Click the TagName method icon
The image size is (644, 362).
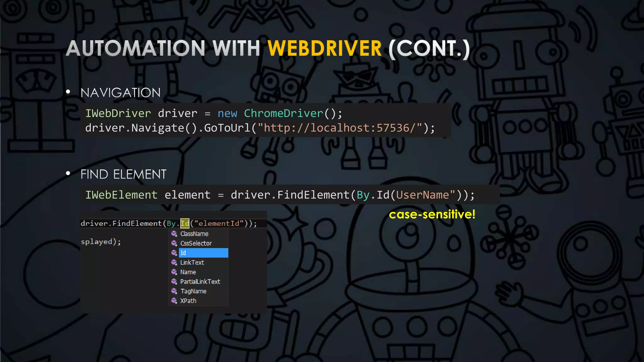(174, 291)
